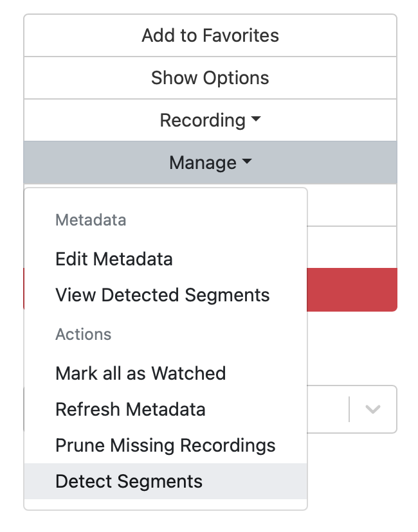Mark all as Watched

(x=141, y=373)
